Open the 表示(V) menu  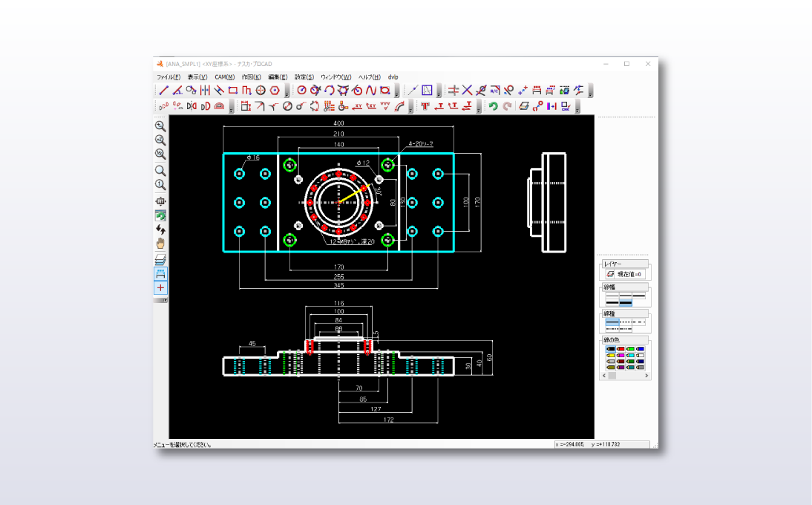click(197, 77)
